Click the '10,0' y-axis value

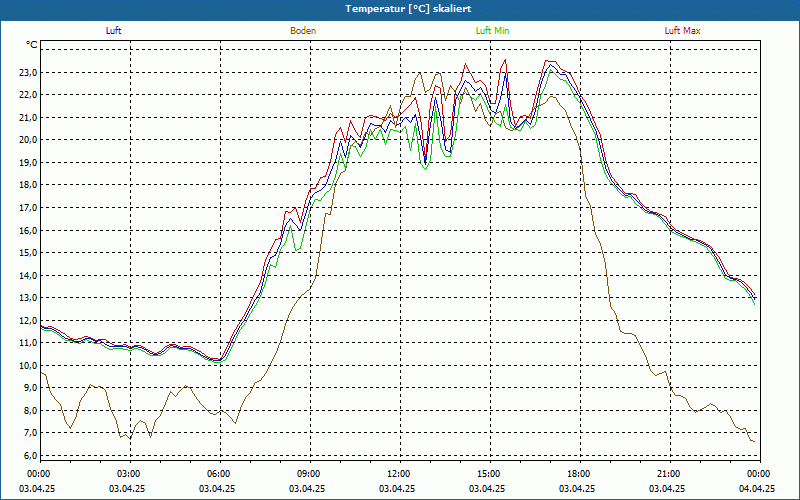coord(28,365)
